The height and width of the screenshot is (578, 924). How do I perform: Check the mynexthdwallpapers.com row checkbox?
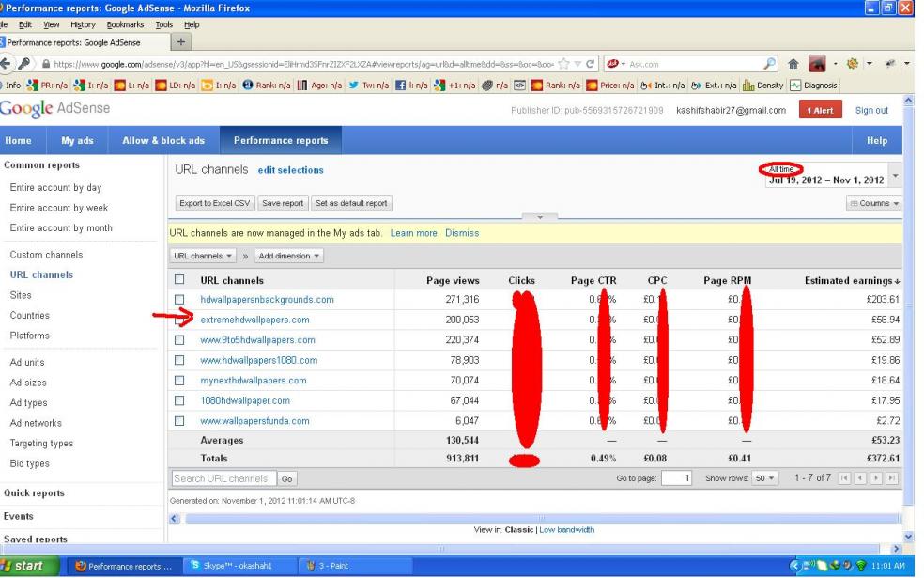(179, 381)
